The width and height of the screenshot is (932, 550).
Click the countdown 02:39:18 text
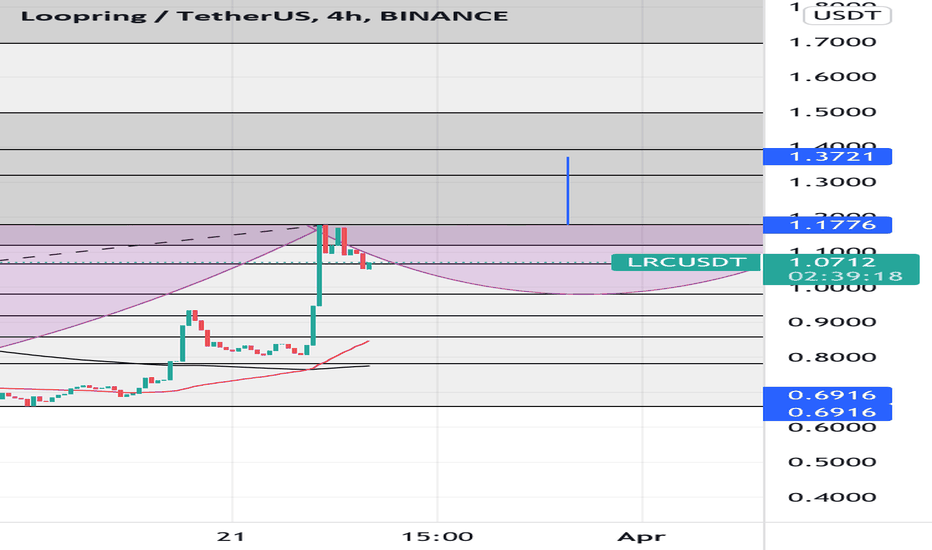(845, 276)
